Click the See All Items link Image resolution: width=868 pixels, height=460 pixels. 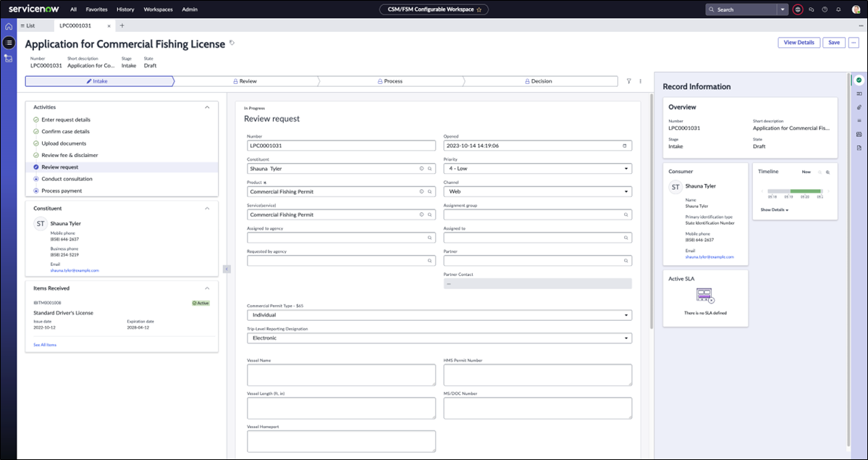click(x=45, y=345)
